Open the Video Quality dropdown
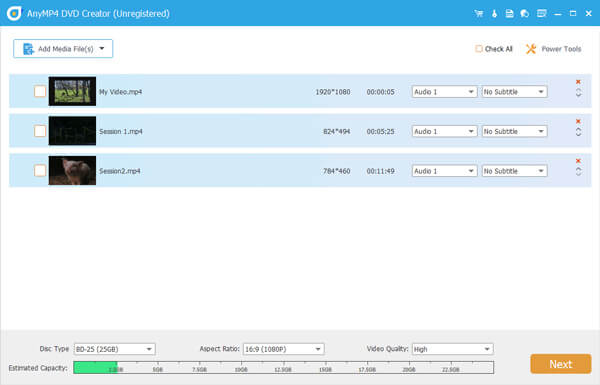600x385 pixels. click(453, 349)
